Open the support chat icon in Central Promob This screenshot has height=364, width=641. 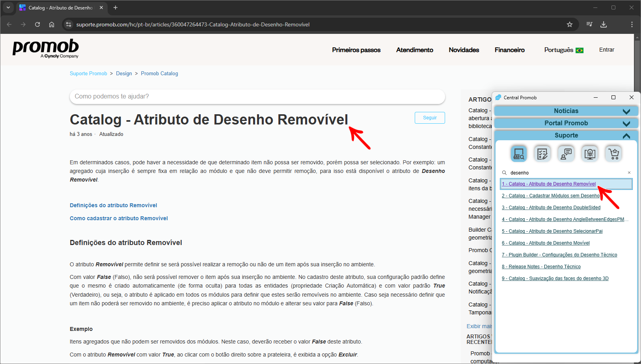[x=566, y=153]
